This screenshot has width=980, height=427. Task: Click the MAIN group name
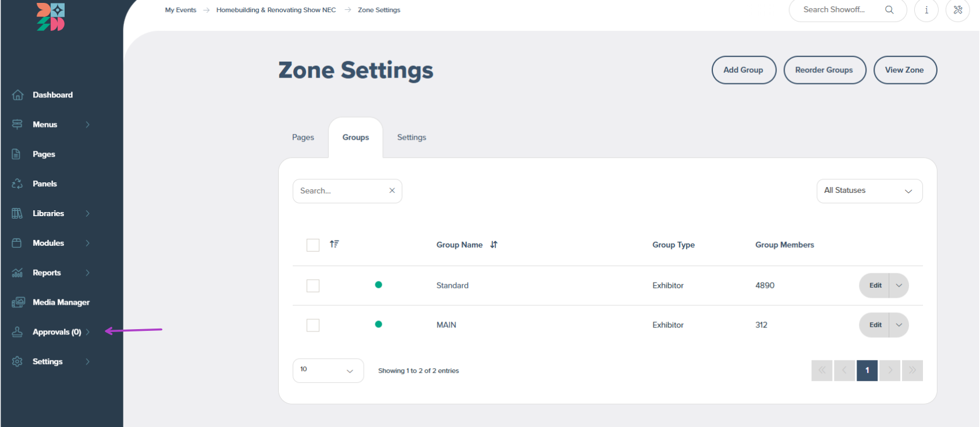(x=446, y=325)
